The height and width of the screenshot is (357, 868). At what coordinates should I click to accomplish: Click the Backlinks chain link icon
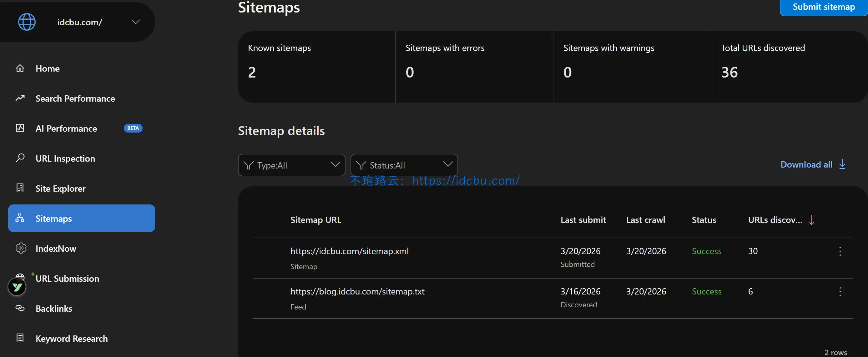[20, 308]
